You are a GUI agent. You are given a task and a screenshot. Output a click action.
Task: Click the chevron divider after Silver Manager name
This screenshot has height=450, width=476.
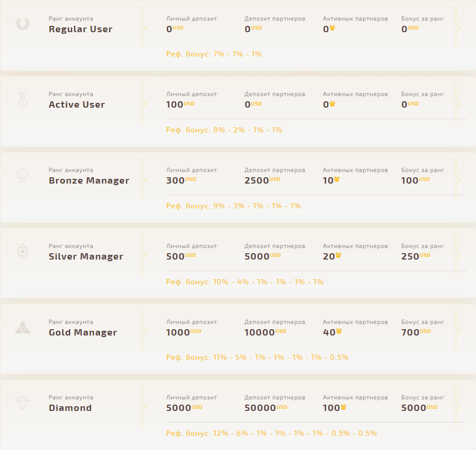(145, 255)
